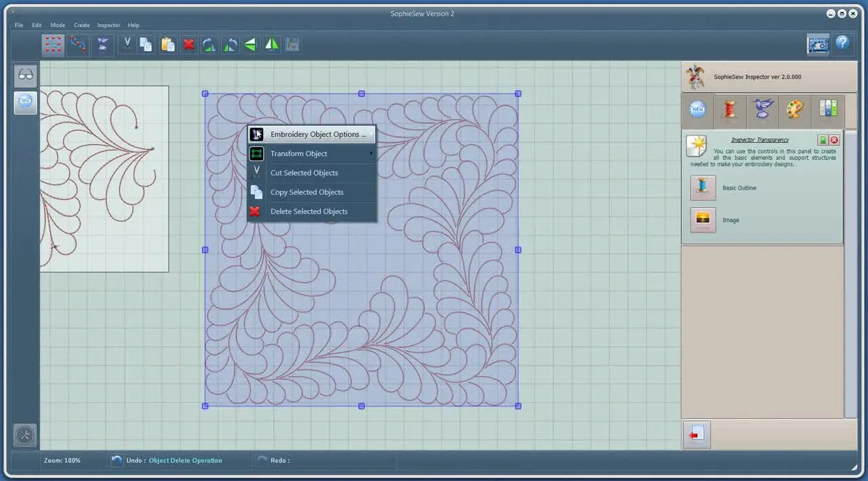Click the copy icon in the toolbar
868x481 pixels.
click(146, 44)
